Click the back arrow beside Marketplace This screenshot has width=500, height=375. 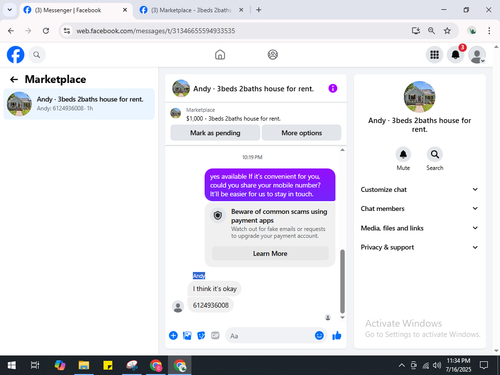coord(14,79)
